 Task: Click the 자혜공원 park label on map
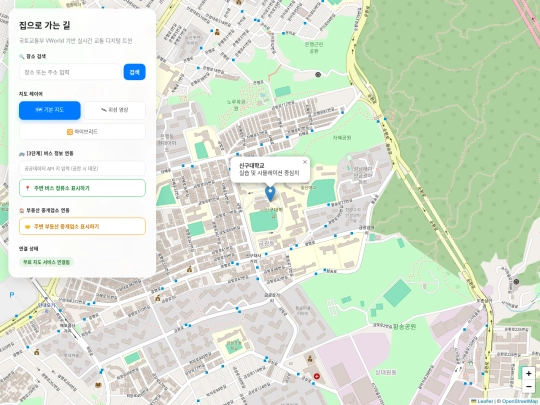tap(342, 138)
